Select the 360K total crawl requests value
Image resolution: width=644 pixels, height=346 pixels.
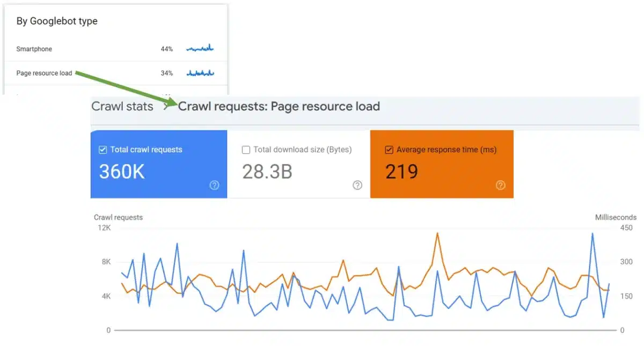[122, 172]
